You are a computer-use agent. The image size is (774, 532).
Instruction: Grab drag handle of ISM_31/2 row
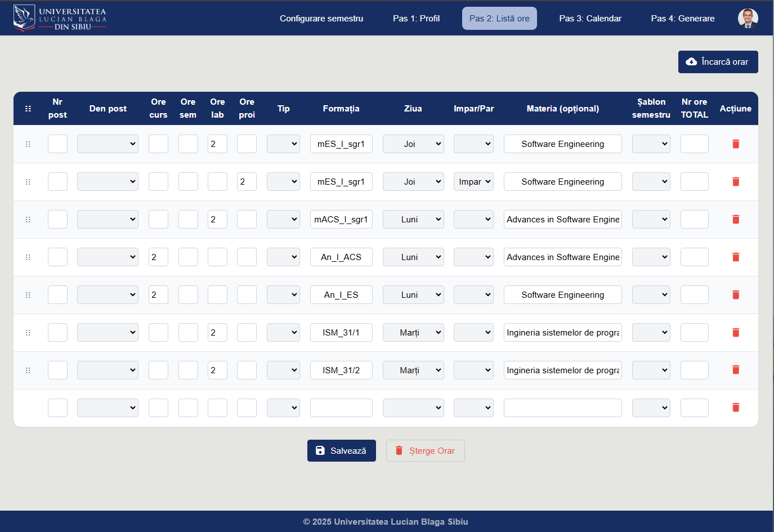pyautogui.click(x=28, y=370)
